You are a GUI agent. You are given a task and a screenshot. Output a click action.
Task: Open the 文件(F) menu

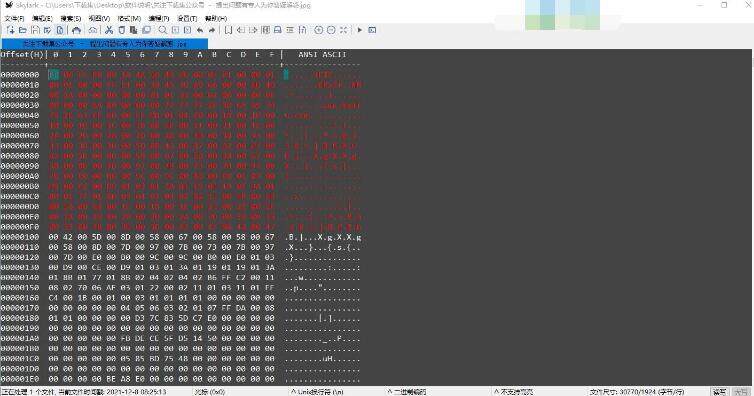tap(14, 18)
